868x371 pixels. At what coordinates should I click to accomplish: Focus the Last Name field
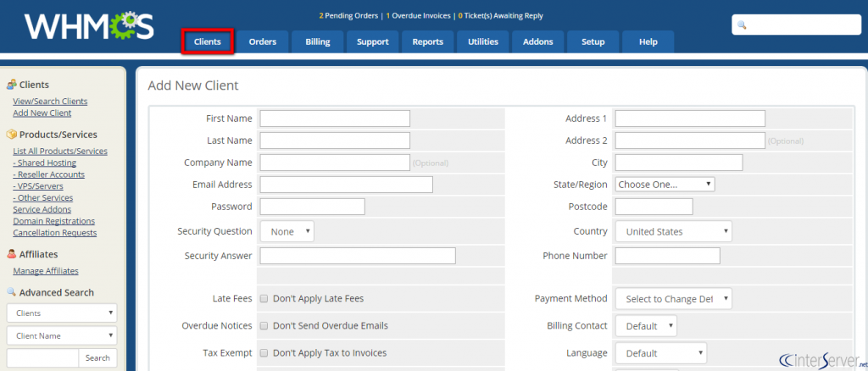click(x=335, y=141)
